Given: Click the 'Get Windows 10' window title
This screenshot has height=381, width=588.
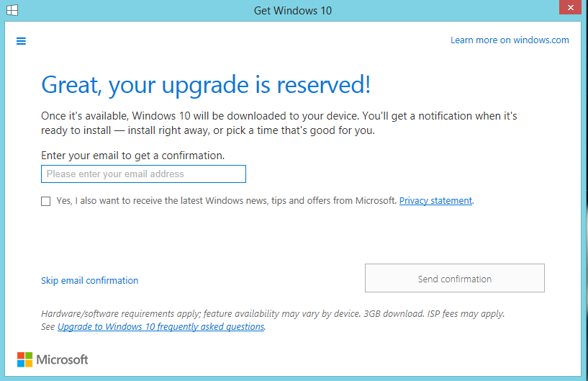Looking at the screenshot, I should [293, 11].
